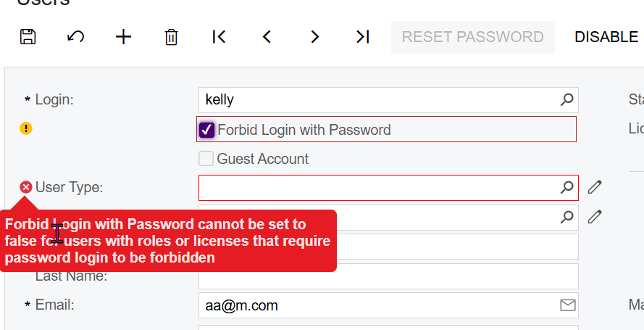Edit User Type with pencil icon

[595, 187]
